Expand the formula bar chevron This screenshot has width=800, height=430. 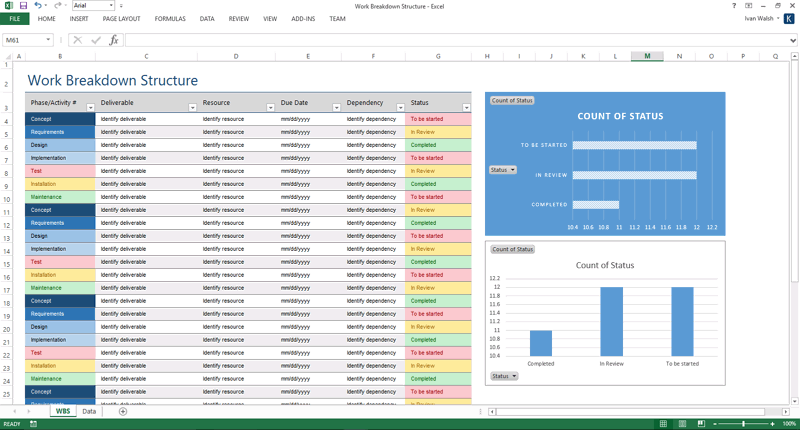pos(793,40)
